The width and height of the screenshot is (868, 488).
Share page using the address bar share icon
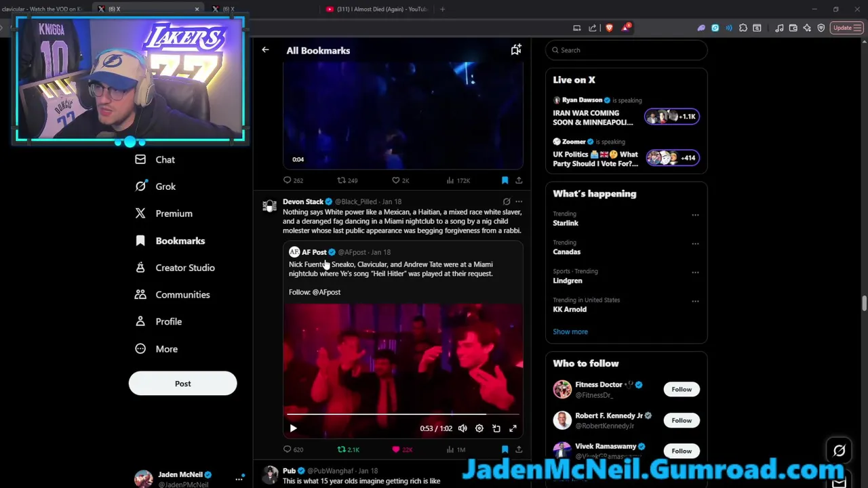tap(593, 28)
